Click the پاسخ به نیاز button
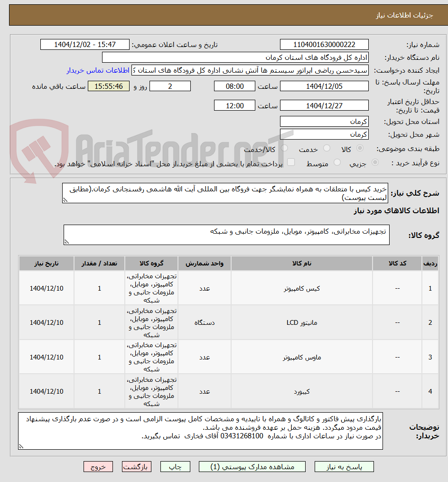 click(x=344, y=467)
